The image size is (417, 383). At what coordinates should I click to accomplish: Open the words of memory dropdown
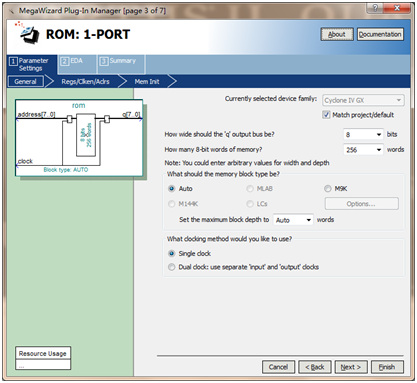363,150
